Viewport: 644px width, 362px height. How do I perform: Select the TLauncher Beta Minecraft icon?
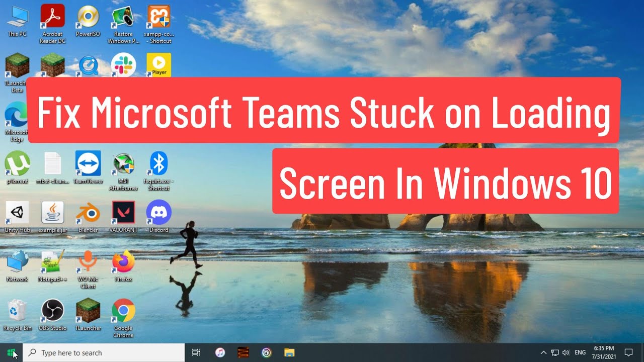click(17, 73)
